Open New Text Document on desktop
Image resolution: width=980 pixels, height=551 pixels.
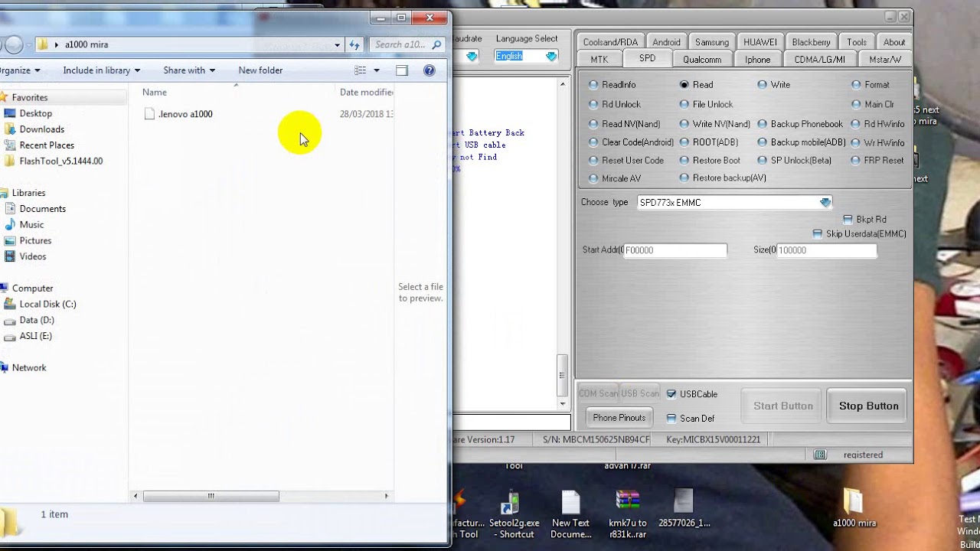(570, 514)
